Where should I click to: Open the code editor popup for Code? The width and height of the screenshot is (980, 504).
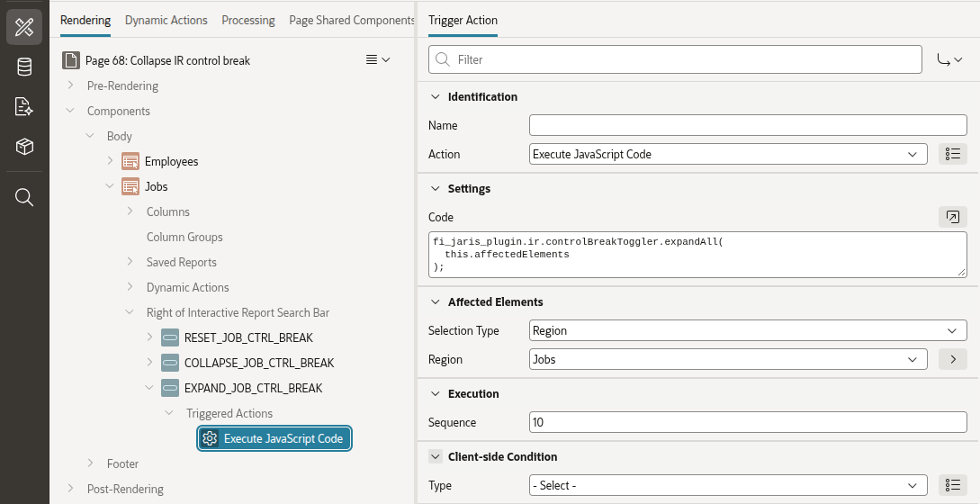point(952,217)
